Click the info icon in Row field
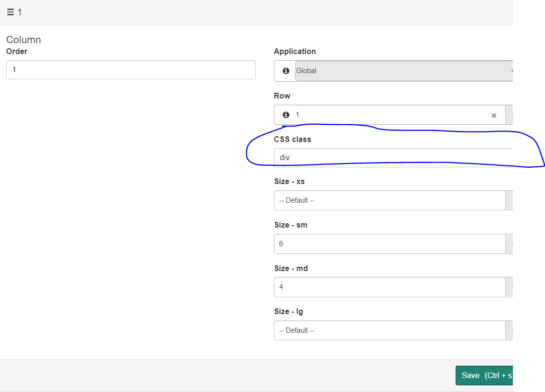Image resolution: width=545 pixels, height=392 pixels. (286, 115)
